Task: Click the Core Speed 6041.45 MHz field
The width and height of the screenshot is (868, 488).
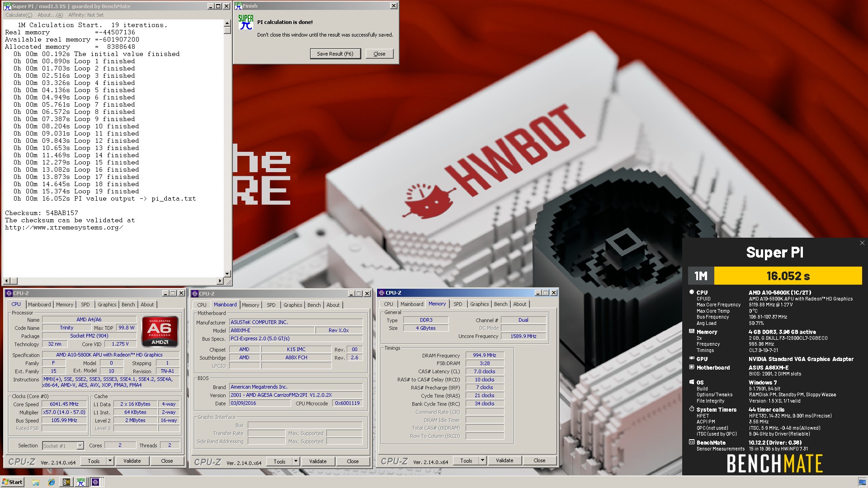Action: click(x=64, y=404)
